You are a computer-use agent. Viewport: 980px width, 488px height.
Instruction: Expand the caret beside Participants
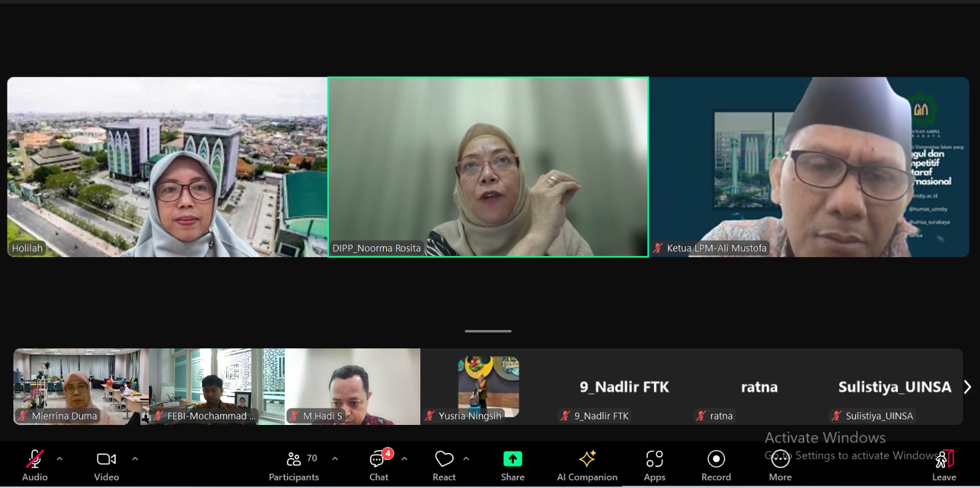tap(335, 459)
